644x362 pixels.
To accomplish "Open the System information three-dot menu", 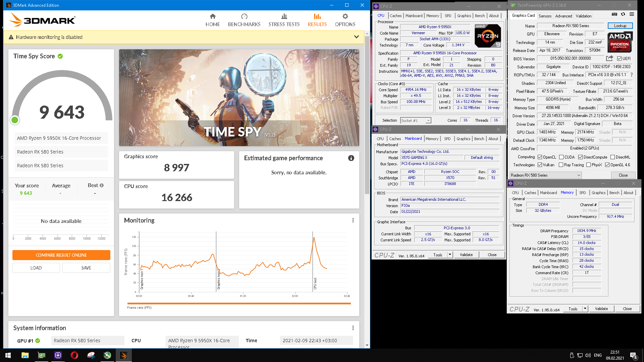I will pos(353,328).
